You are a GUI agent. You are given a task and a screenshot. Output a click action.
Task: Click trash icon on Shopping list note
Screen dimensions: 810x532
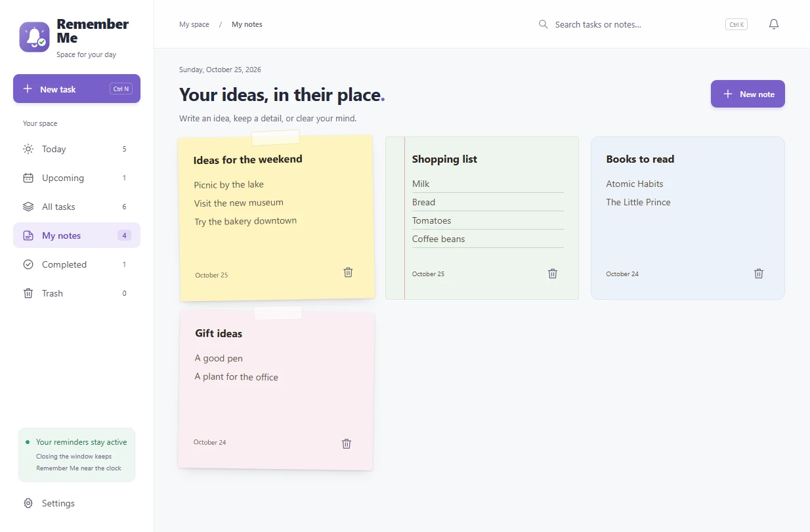[553, 274]
